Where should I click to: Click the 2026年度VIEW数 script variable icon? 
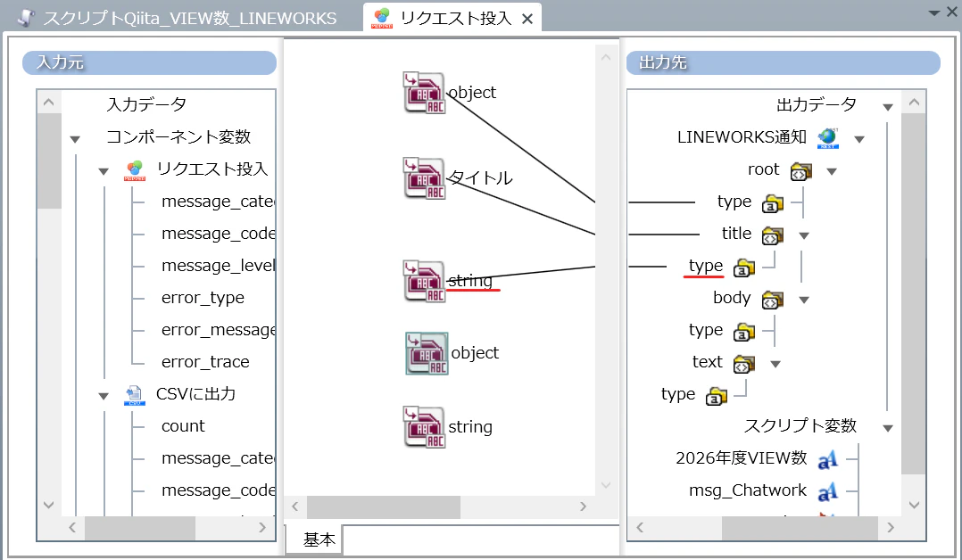click(x=827, y=459)
